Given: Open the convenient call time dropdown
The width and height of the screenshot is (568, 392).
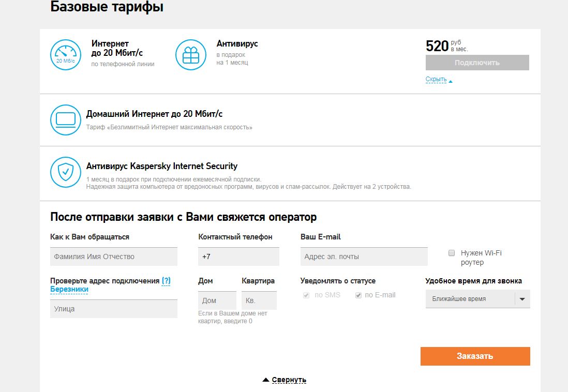Looking at the screenshot, I should click(x=522, y=299).
